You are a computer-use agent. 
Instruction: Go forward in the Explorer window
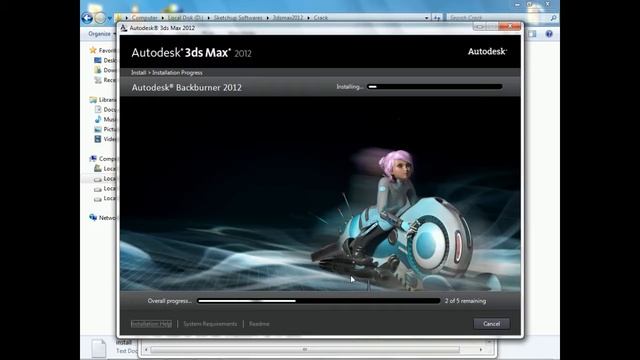click(x=100, y=18)
